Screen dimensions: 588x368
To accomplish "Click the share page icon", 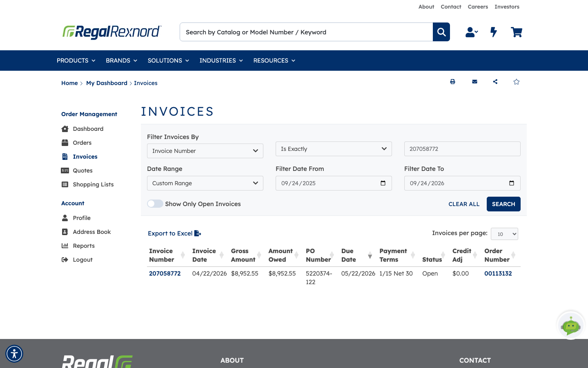I will click(x=495, y=82).
